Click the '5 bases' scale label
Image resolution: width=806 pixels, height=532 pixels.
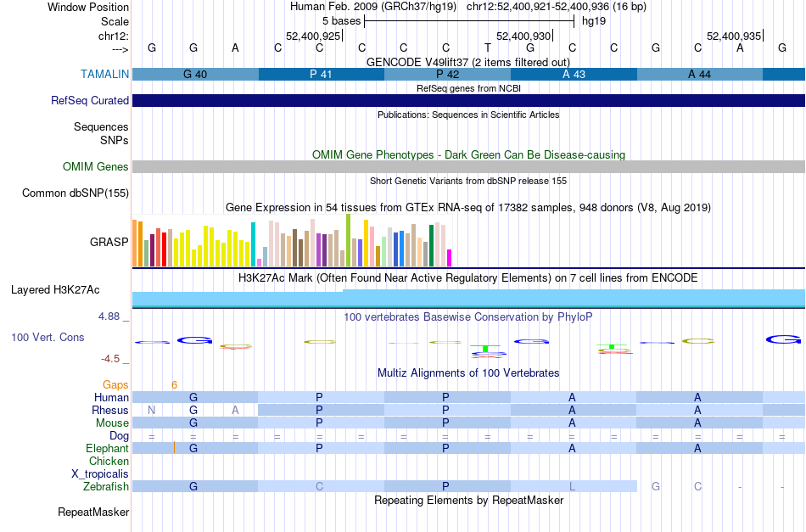(x=341, y=21)
